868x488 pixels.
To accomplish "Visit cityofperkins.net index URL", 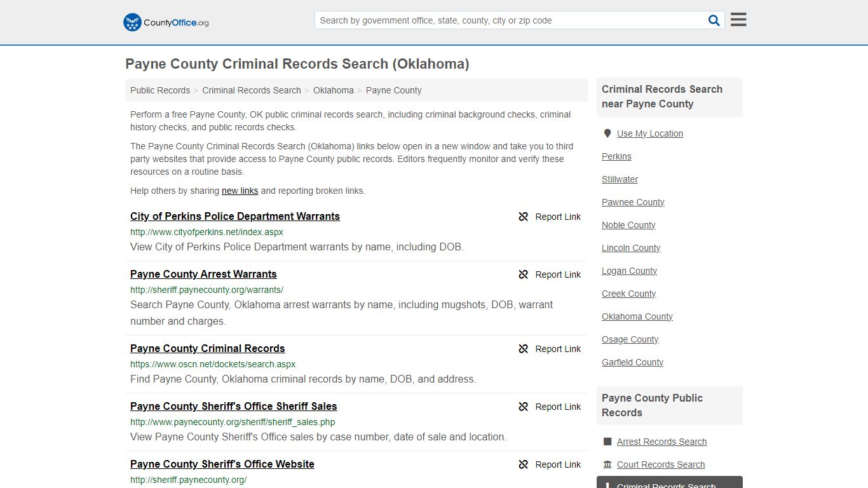I will [x=207, y=232].
